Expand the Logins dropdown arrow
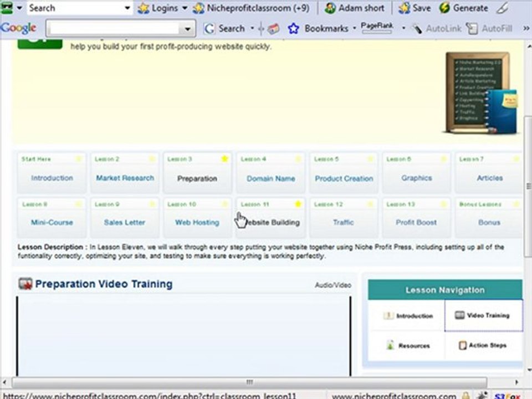532x399 pixels. (185, 8)
